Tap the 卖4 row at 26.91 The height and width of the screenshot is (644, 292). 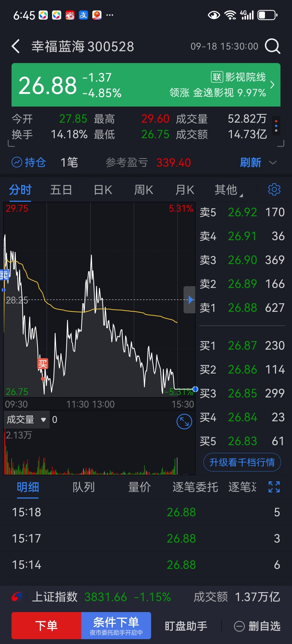[x=242, y=236]
